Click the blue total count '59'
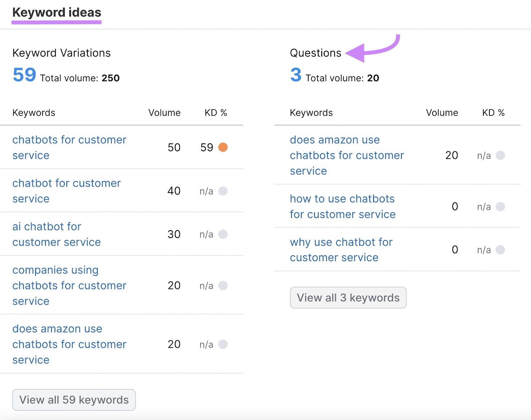Screen dimensions: 531x420 click(x=24, y=75)
